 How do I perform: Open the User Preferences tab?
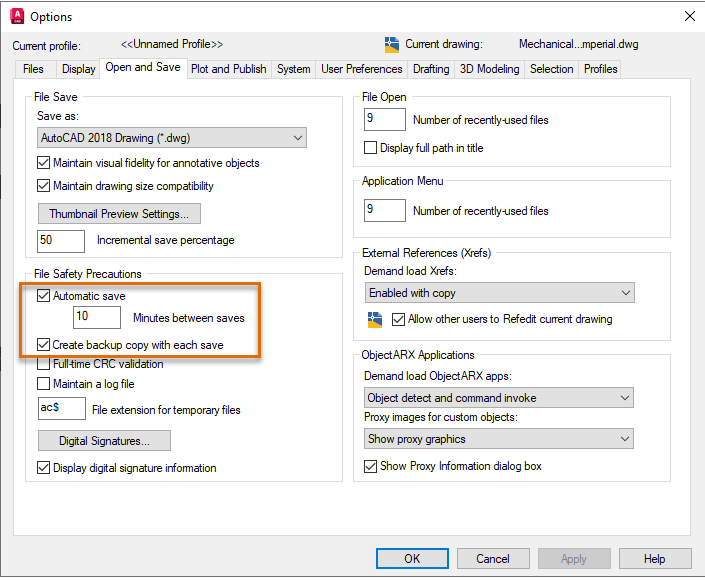362,69
